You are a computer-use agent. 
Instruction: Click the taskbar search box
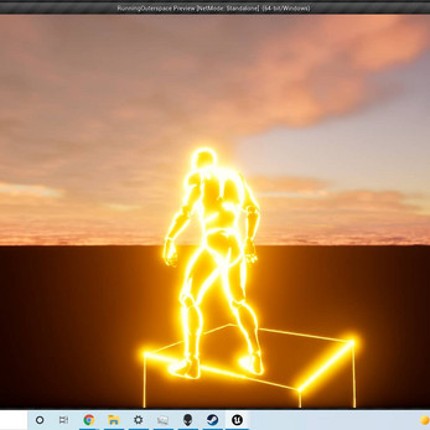pyautogui.click(x=13, y=420)
